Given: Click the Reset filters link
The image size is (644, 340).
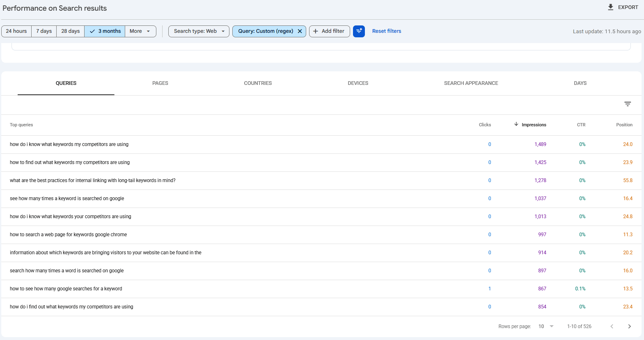Looking at the screenshot, I should 387,31.
